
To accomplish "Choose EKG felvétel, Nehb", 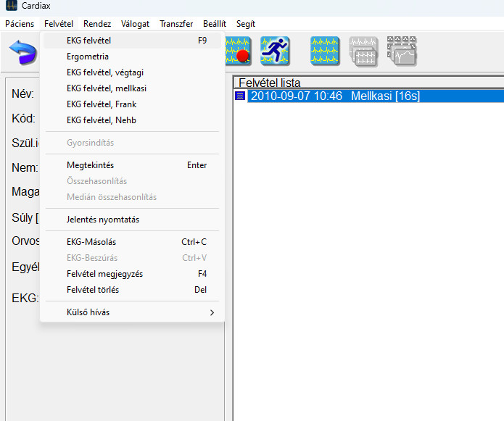I will coord(132,120).
